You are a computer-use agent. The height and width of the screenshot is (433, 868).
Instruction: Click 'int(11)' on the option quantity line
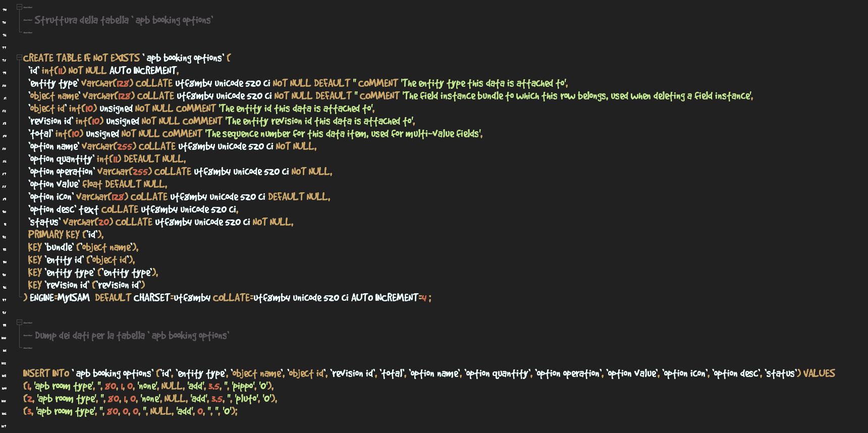109,159
